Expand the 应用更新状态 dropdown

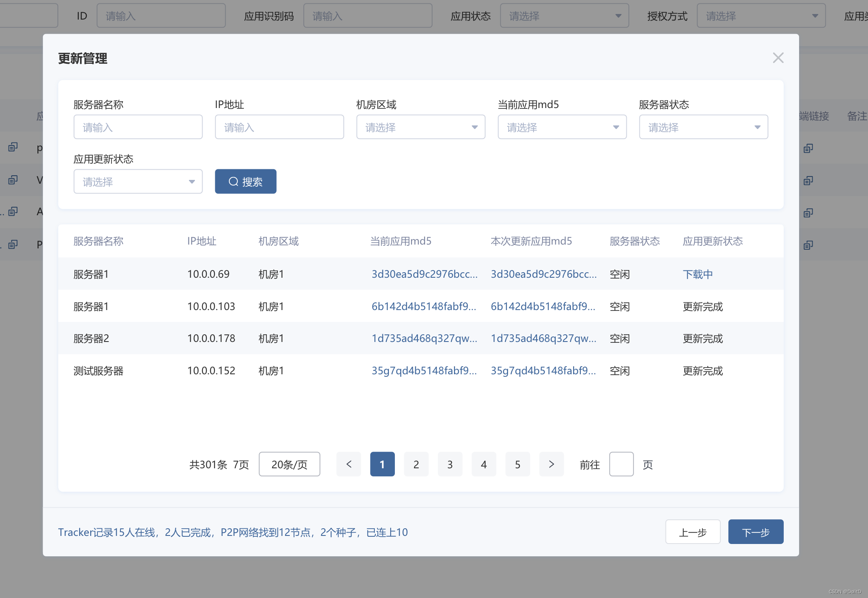138,182
